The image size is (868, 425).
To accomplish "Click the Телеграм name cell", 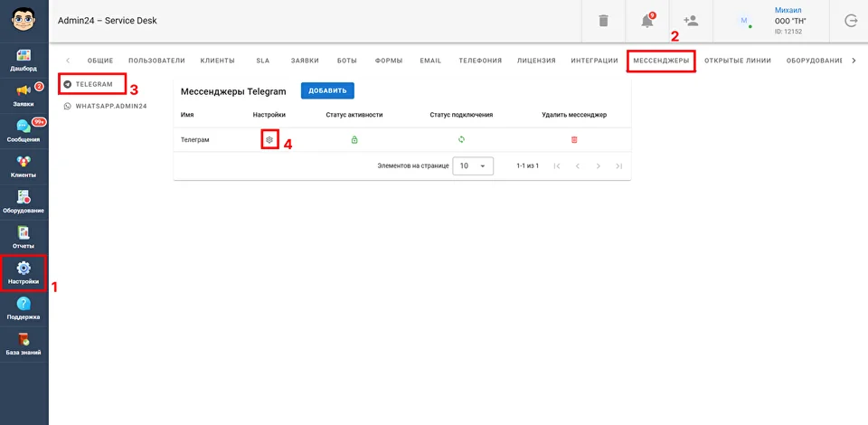I will pos(195,140).
